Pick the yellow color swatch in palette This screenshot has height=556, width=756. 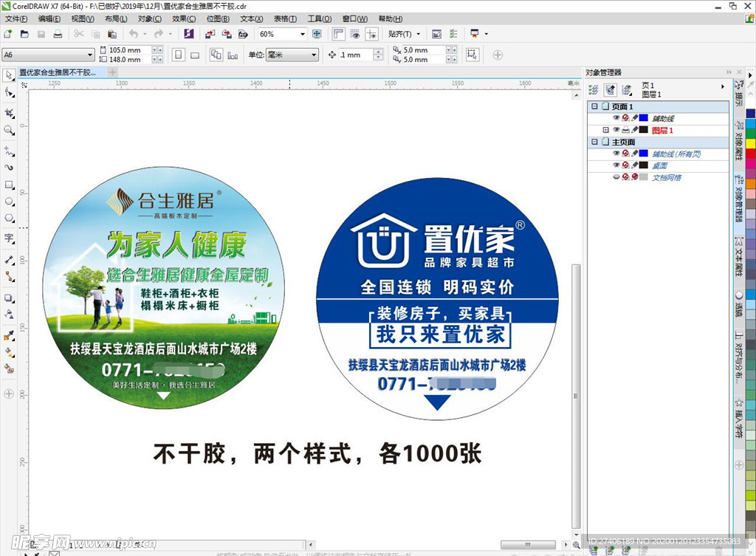751,143
